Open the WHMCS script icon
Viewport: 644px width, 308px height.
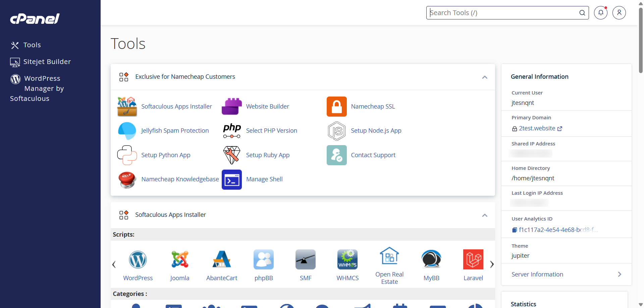(x=347, y=259)
